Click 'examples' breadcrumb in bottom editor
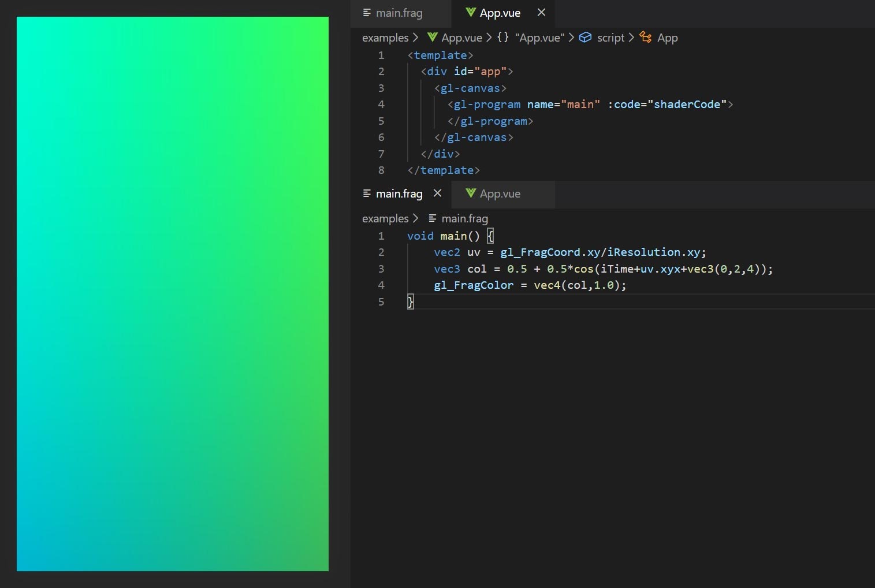 tap(385, 218)
